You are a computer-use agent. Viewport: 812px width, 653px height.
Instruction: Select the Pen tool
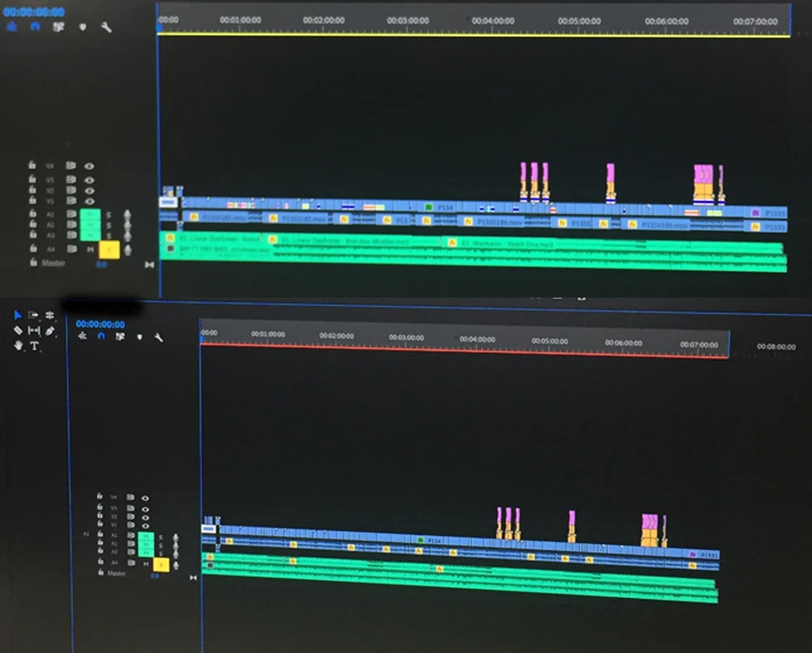pyautogui.click(x=51, y=330)
